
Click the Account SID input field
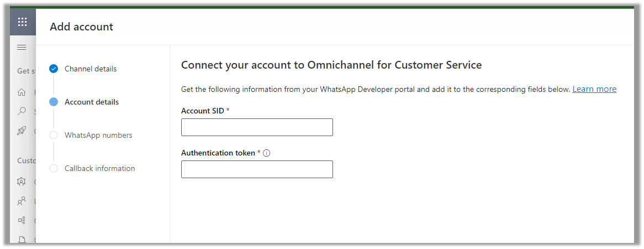[x=257, y=127]
